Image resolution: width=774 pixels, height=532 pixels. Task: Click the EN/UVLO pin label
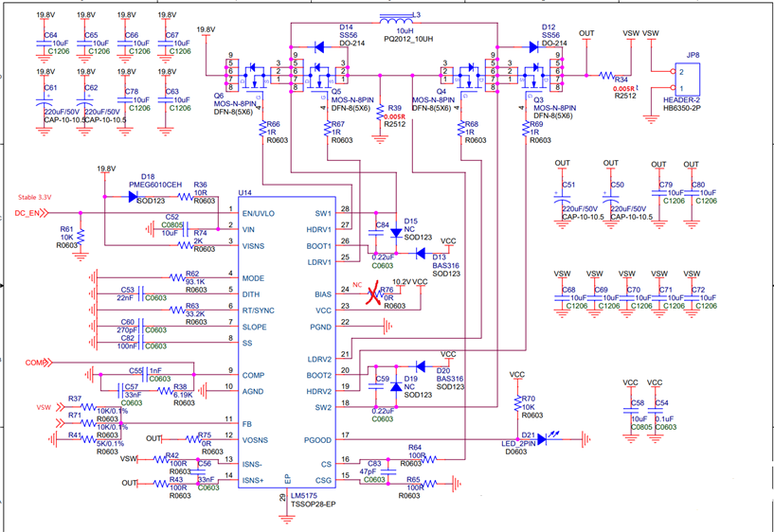pos(259,214)
